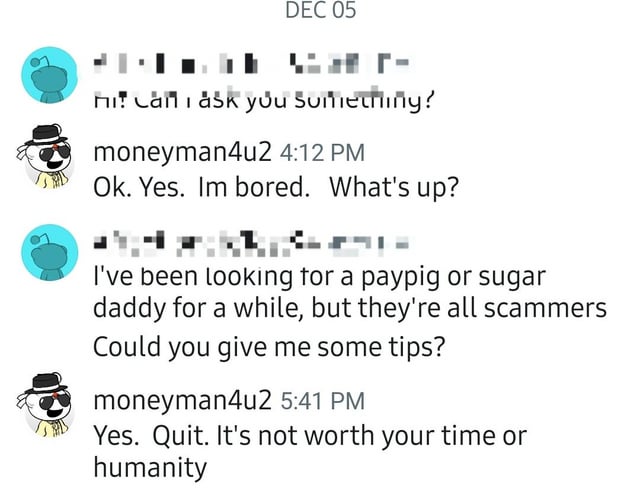Open moneyman4u2's avatar beside 5:41 PM message
Viewport: 640px width, 504px height.
[46, 403]
